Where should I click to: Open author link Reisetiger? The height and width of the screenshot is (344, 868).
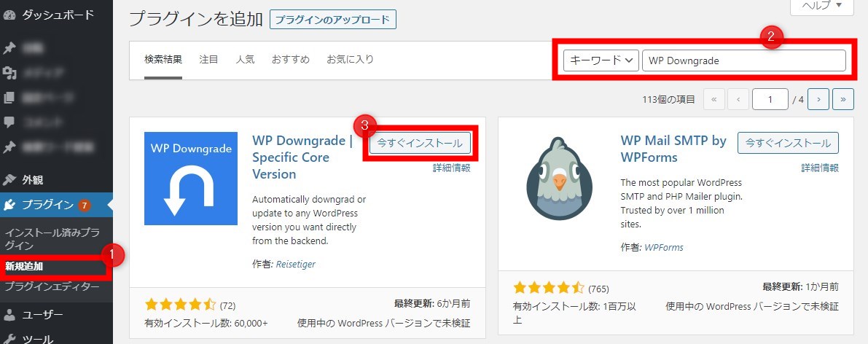click(x=296, y=265)
